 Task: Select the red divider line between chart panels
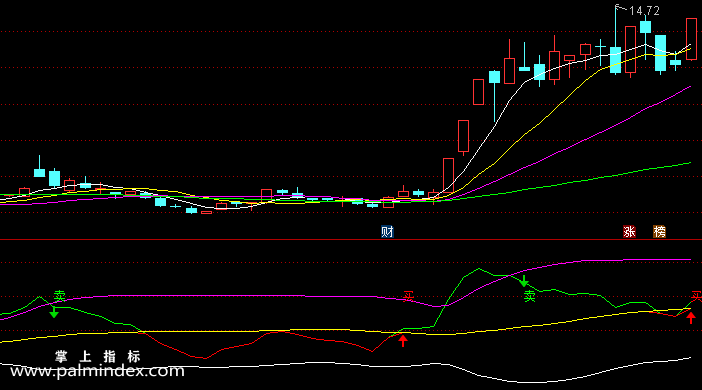tap(351, 240)
